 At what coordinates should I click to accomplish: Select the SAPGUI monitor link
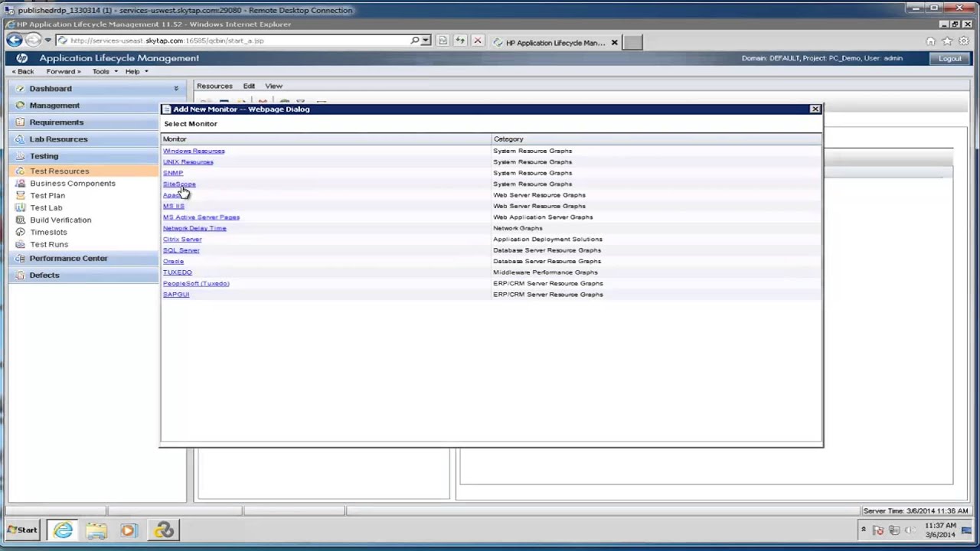(x=176, y=295)
